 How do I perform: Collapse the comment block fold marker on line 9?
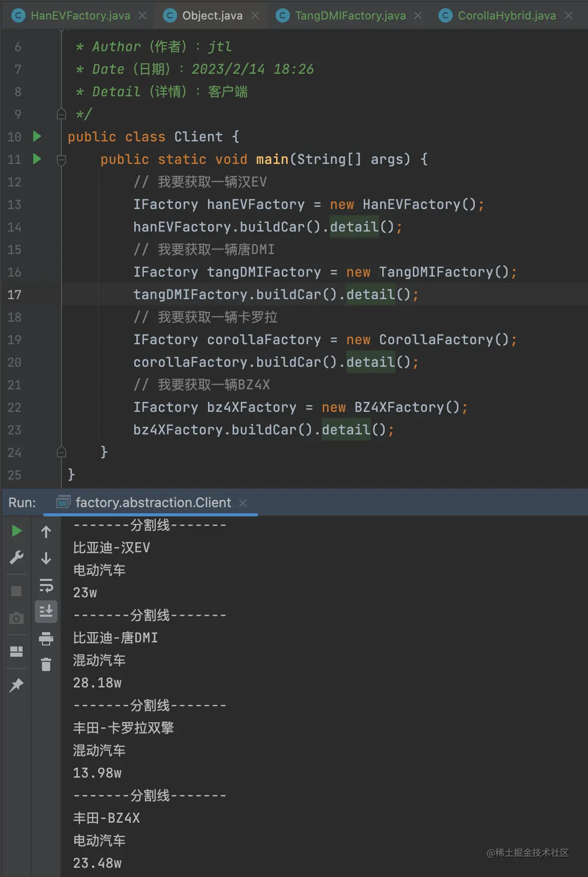pyautogui.click(x=61, y=114)
